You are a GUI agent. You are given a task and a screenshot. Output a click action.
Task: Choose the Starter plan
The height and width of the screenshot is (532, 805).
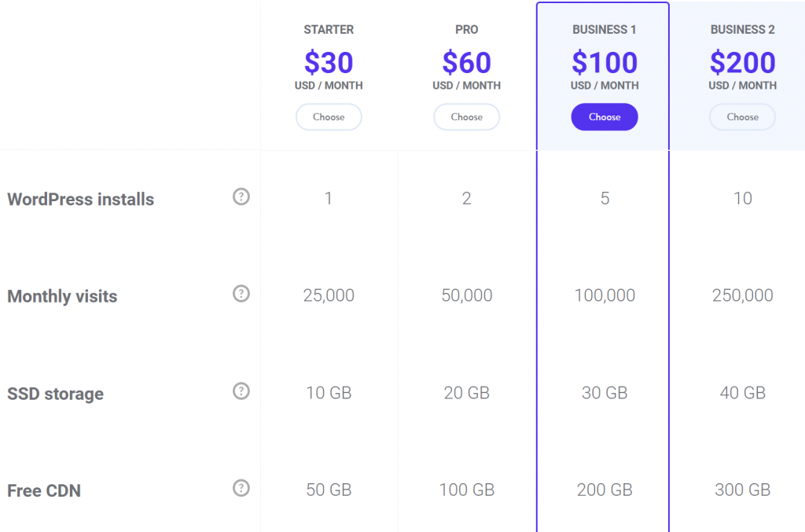tap(329, 117)
